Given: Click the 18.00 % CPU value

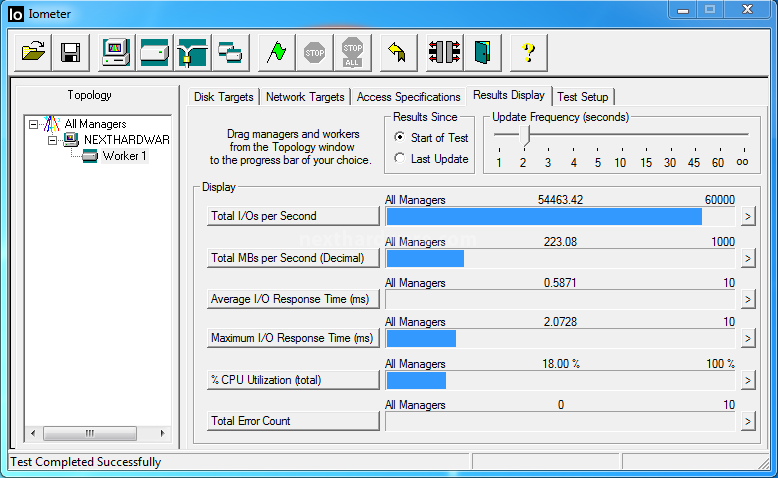Looking at the screenshot, I should 561,364.
